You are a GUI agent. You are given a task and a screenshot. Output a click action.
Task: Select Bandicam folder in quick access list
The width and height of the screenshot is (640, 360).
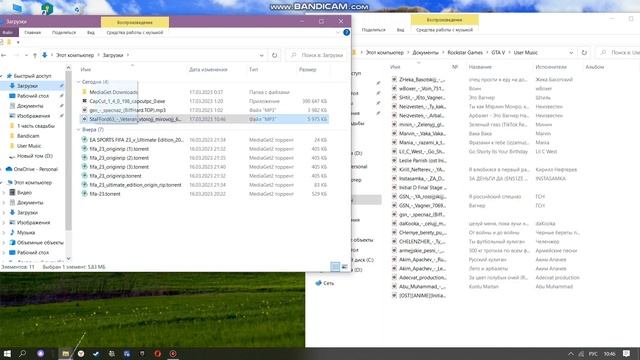pos(28,136)
